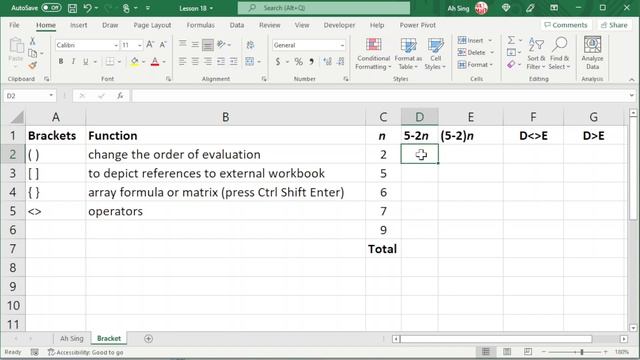The image size is (640, 360).
Task: Toggle Bold formatting
Action: click(61, 62)
